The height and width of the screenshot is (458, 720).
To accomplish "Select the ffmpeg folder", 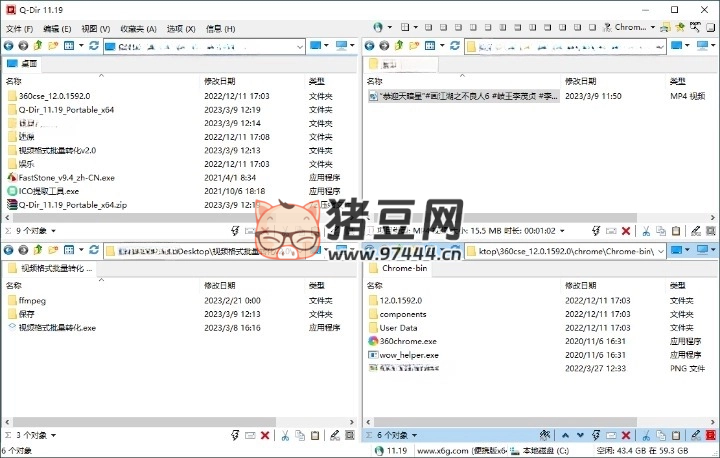I will (x=33, y=299).
